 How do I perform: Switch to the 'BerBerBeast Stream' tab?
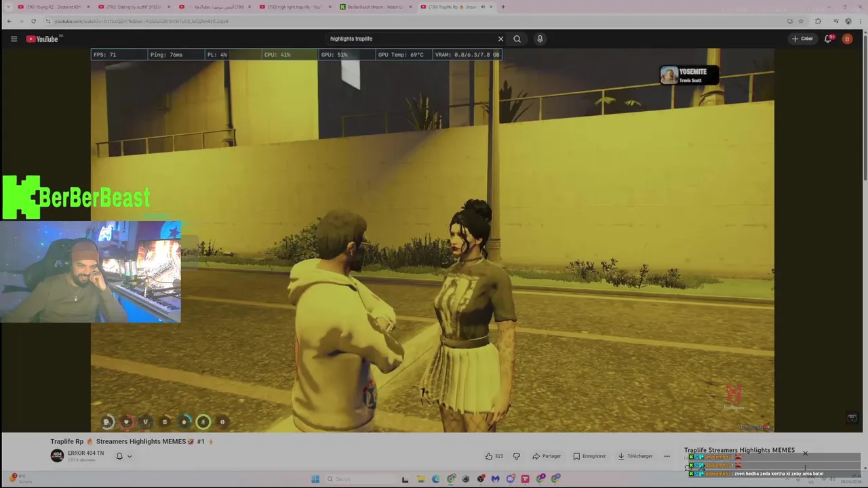[x=375, y=7]
